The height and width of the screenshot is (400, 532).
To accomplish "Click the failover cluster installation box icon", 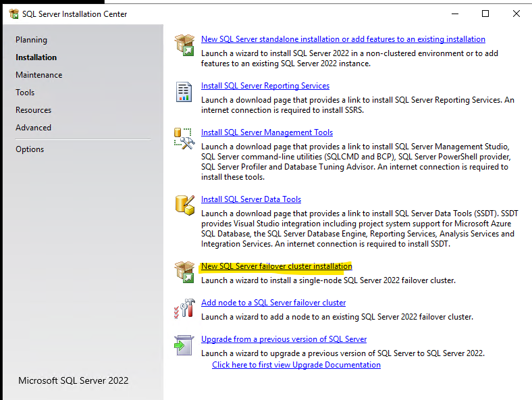I will 184,272.
